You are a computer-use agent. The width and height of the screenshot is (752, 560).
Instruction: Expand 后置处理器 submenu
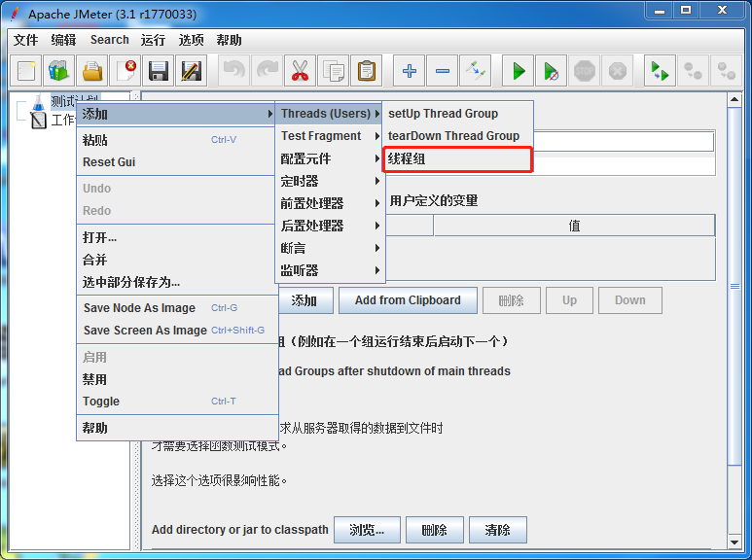point(330,226)
